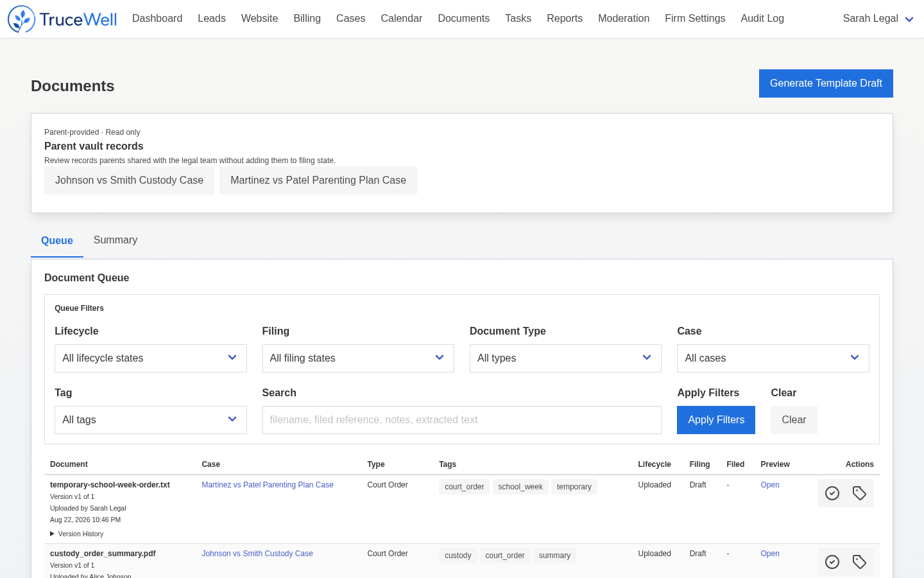
Task: Click court_order tag on custody_order_summary.pdf row
Action: point(505,556)
